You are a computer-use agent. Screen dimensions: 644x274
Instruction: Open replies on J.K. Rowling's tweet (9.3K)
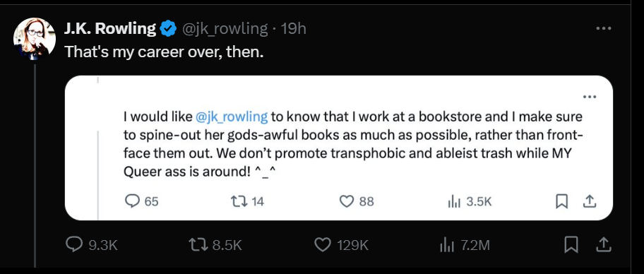pos(92,245)
